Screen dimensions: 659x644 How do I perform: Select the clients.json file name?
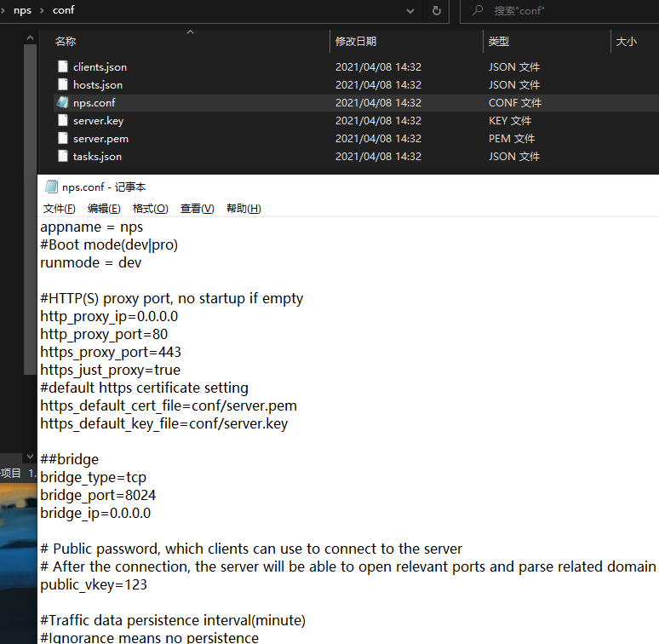[100, 66]
